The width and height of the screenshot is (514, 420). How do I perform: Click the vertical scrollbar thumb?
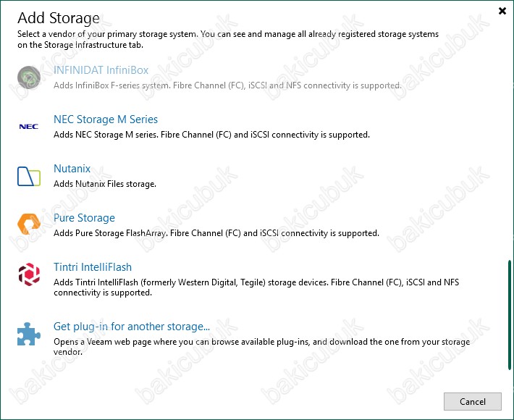[x=510, y=315]
